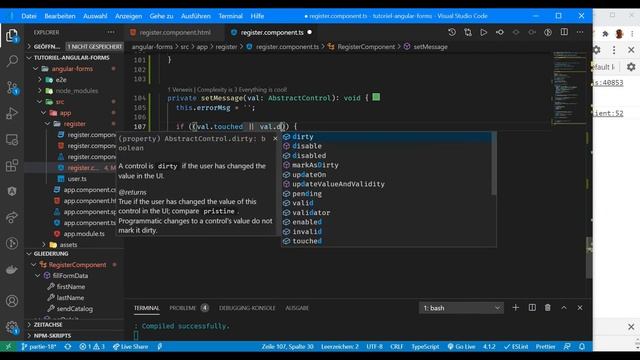Switch to the AUSGABE panel tab

297,308
